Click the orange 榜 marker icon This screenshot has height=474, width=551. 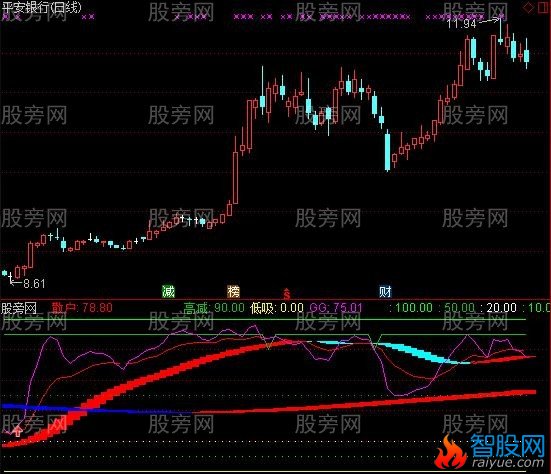pos(234,291)
